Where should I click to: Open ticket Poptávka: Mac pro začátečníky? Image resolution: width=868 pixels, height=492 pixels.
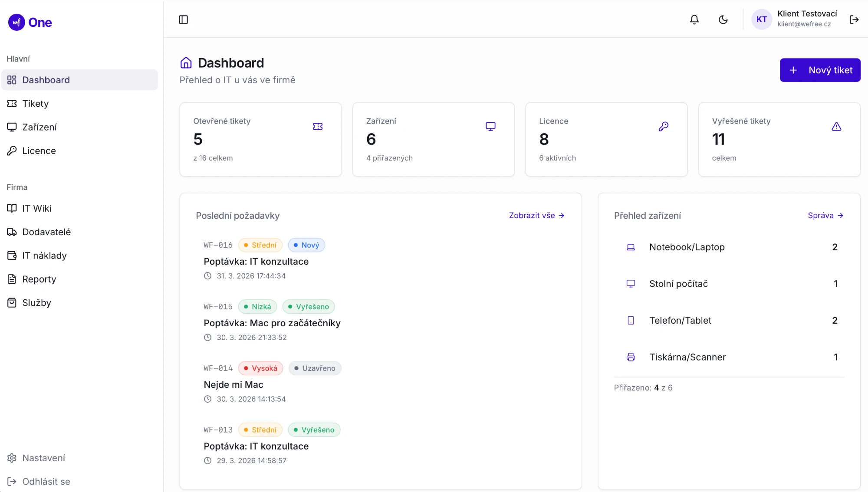272,323
